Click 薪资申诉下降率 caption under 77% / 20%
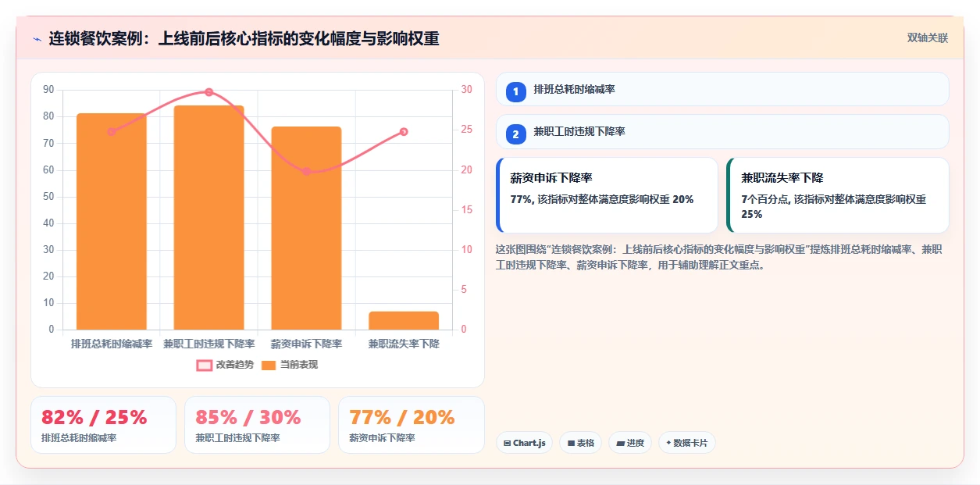The height and width of the screenshot is (485, 980). click(382, 438)
